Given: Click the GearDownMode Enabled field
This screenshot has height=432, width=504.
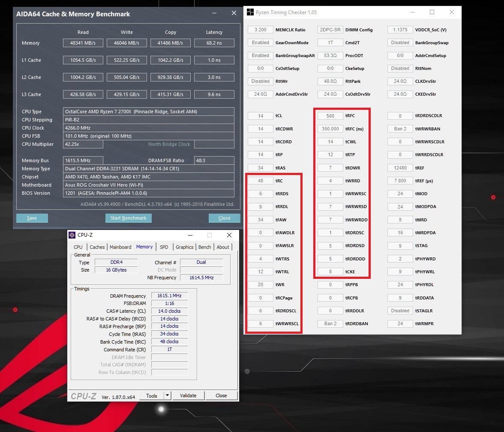Looking at the screenshot, I should 261,42.
